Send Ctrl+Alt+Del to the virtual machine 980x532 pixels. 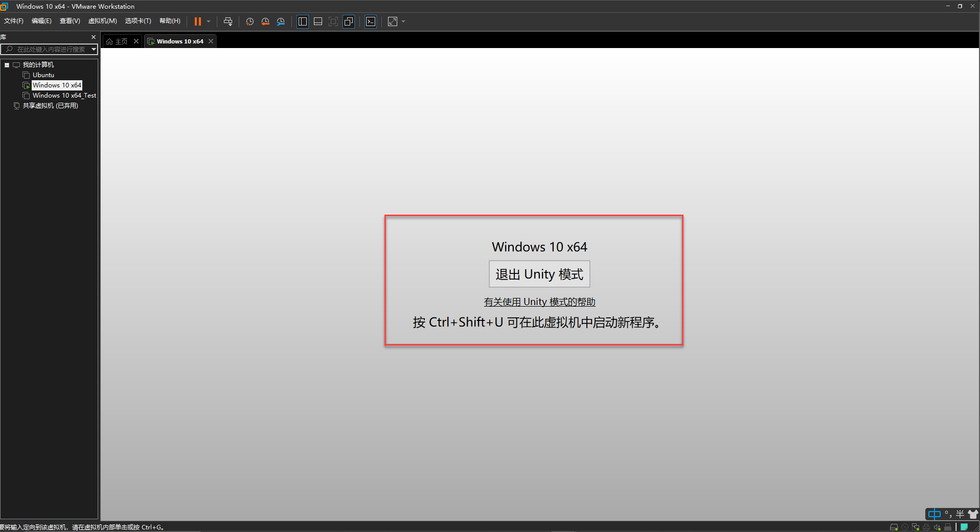pyautogui.click(x=228, y=21)
